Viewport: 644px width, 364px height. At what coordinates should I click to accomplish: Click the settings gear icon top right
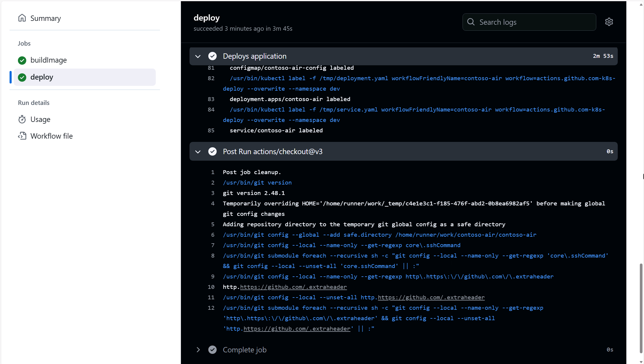click(x=609, y=22)
